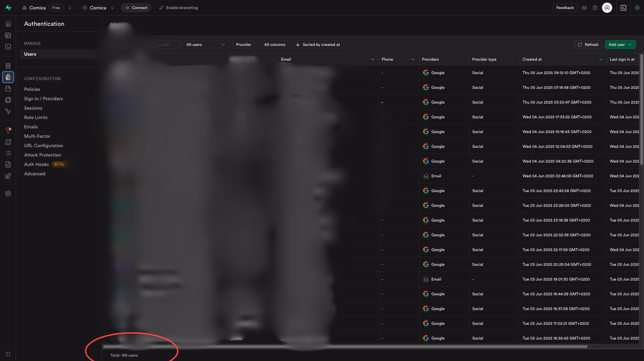Click the Feedback button

(x=565, y=8)
